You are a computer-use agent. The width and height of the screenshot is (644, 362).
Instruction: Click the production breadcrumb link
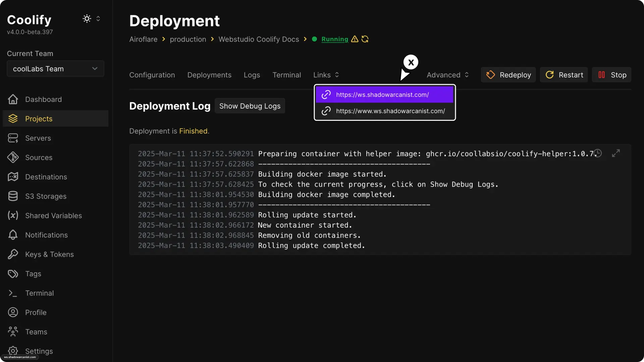click(x=188, y=39)
